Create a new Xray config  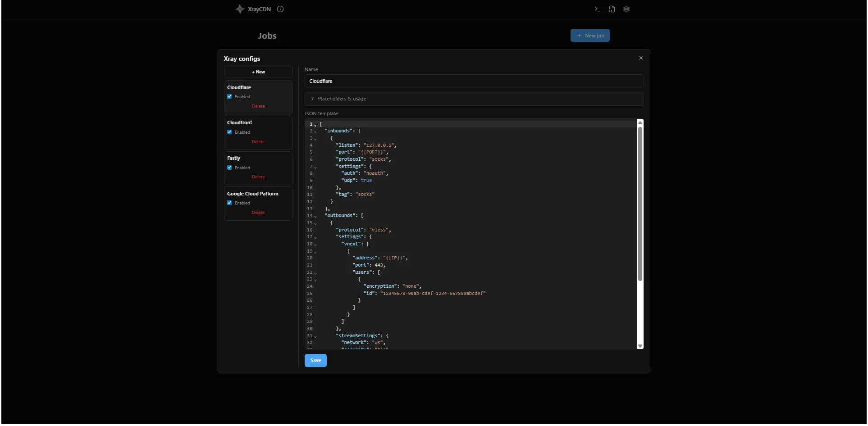258,72
